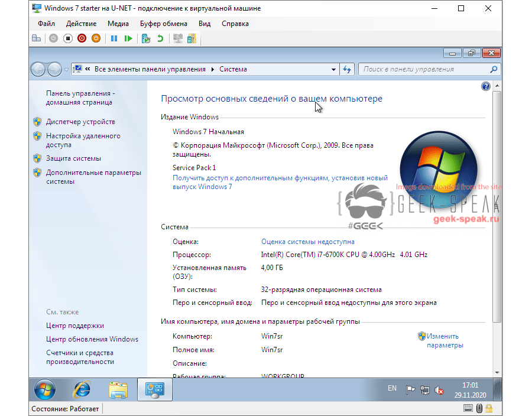
Task: Click the network tray icon
Action: point(425,390)
